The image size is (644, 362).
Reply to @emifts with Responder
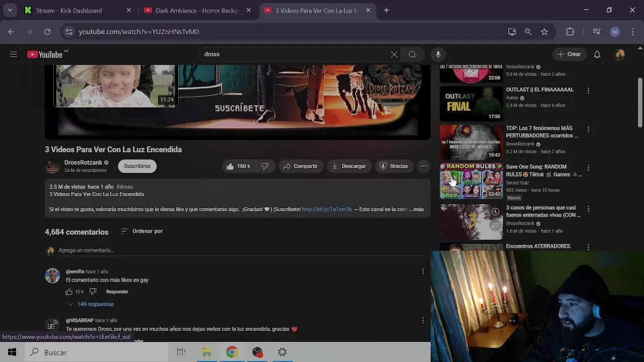(x=117, y=292)
